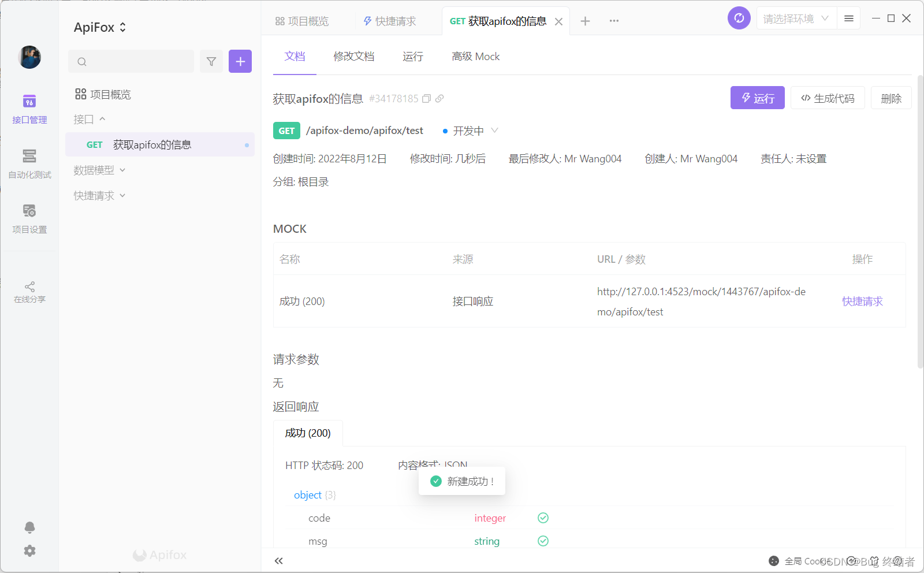Click the integer type label
Screen dimensions: 924x573
click(490, 518)
